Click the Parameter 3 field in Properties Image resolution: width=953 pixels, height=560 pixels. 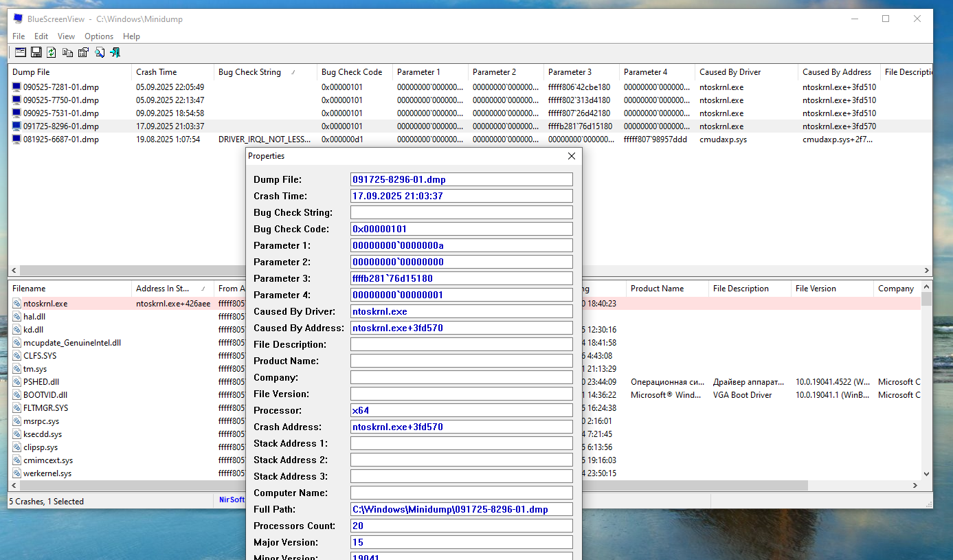coord(462,278)
